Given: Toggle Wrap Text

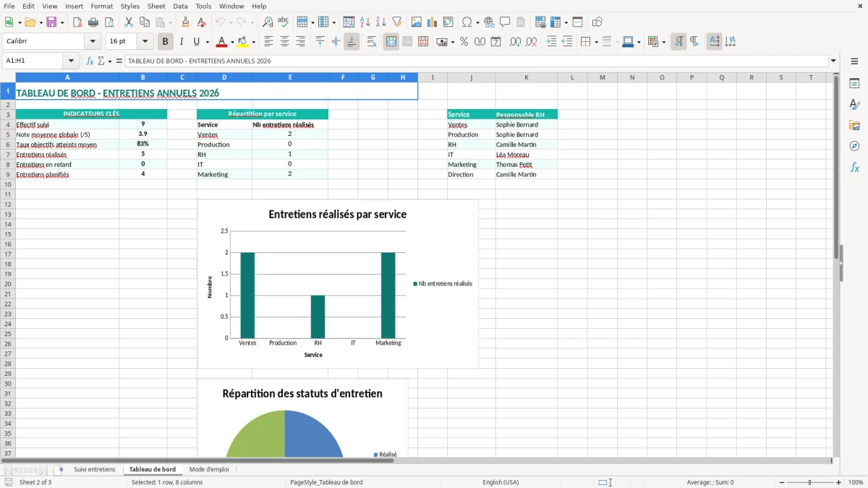Looking at the screenshot, I should [372, 42].
